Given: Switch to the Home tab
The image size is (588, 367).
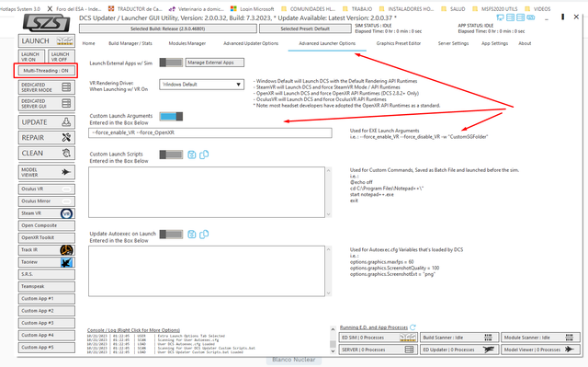Looking at the screenshot, I should (x=88, y=43).
